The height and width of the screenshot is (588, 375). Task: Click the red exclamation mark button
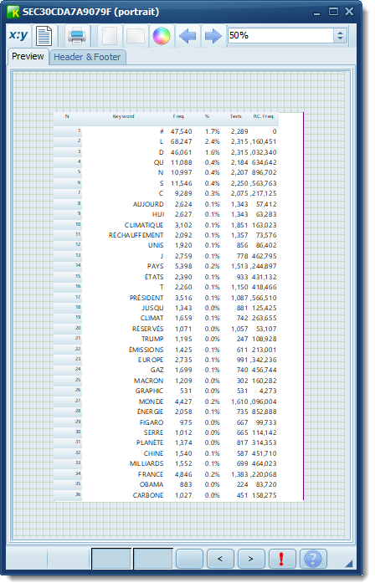[282, 559]
